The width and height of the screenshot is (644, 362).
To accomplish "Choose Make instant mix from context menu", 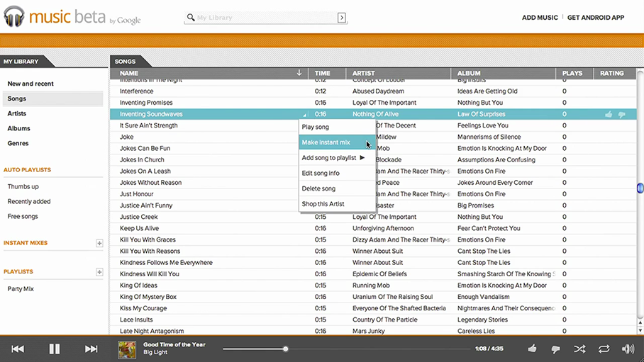I will tap(326, 142).
